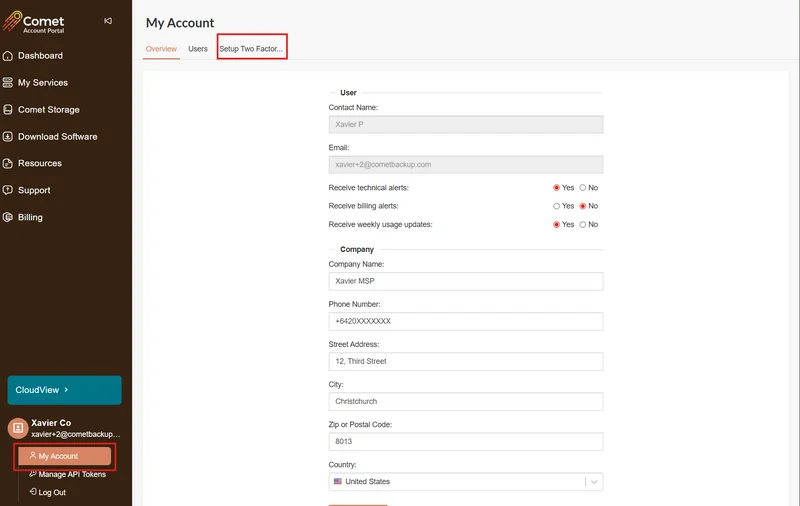Click the Support icon in sidebar
800x506 pixels.
pyautogui.click(x=8, y=190)
